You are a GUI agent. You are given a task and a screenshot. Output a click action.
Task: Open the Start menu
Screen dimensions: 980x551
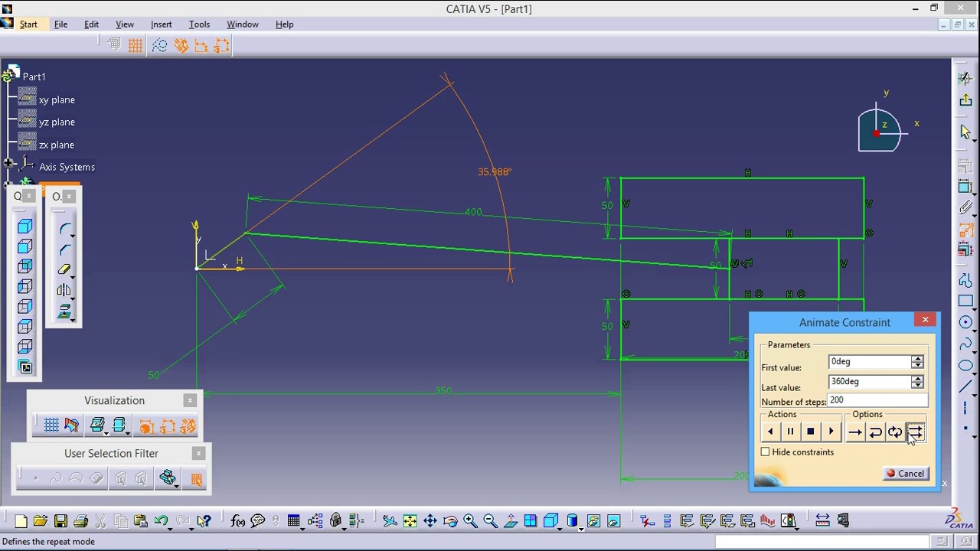[28, 24]
